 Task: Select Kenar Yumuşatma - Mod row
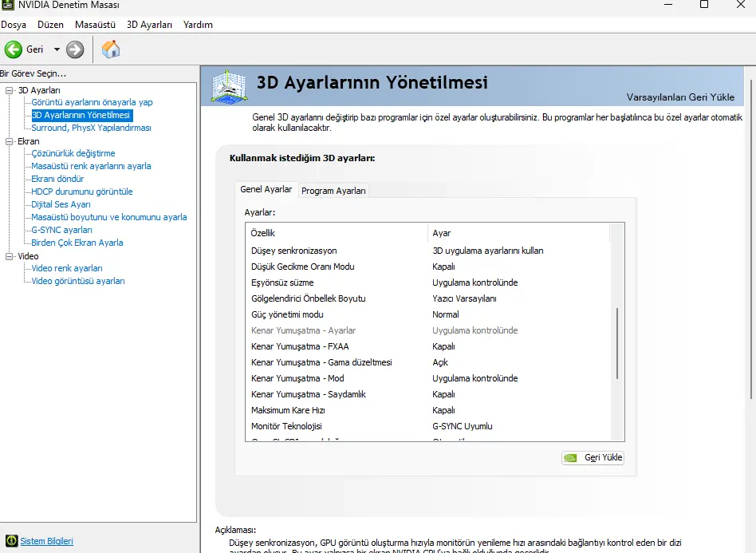pos(427,378)
